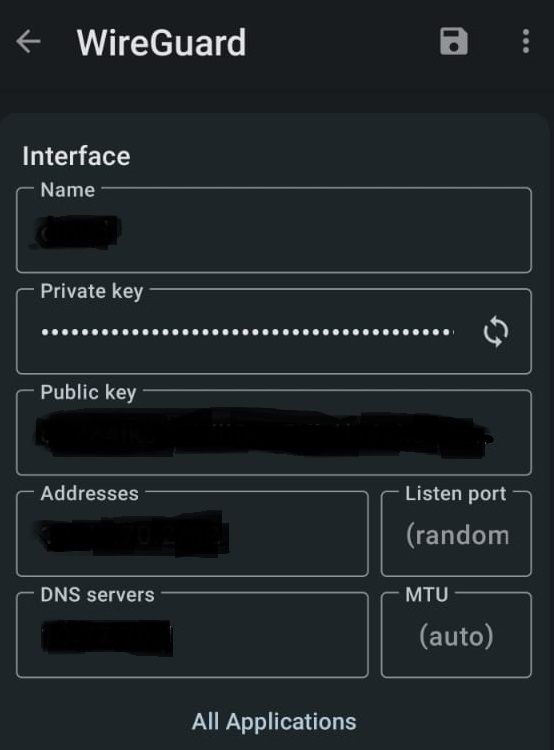Edit the Listen port field showing (random
The width and height of the screenshot is (554, 750).
click(x=456, y=534)
